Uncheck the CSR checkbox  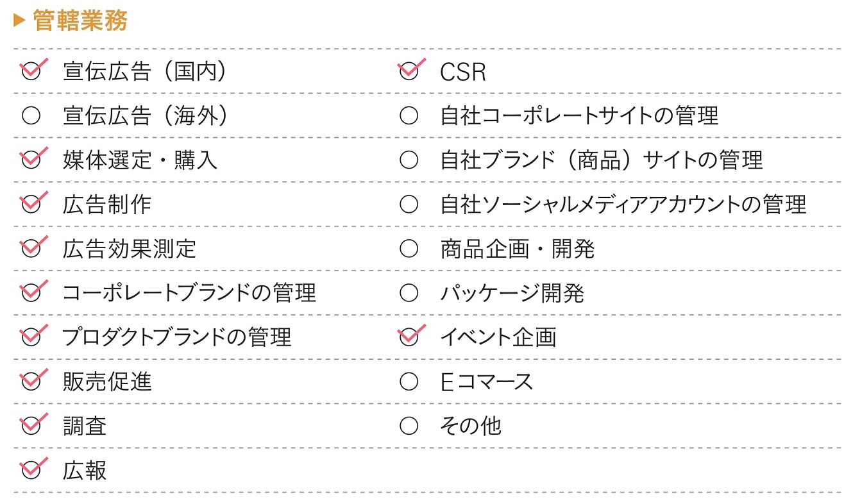pyautogui.click(x=409, y=71)
